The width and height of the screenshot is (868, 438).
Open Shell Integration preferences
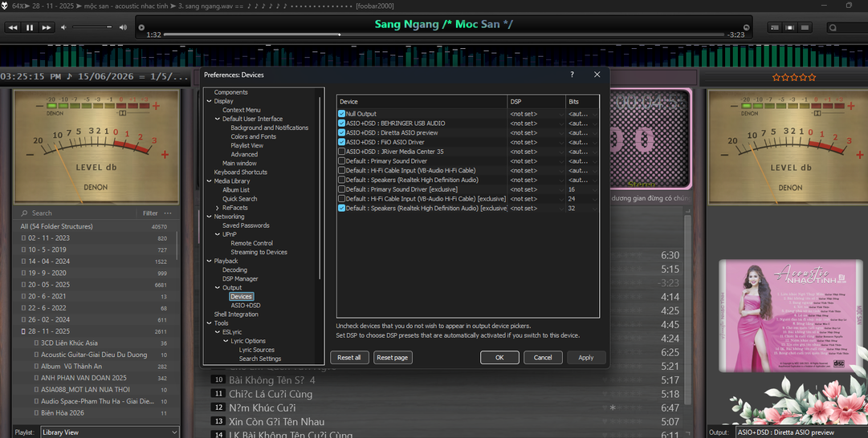[x=236, y=314]
